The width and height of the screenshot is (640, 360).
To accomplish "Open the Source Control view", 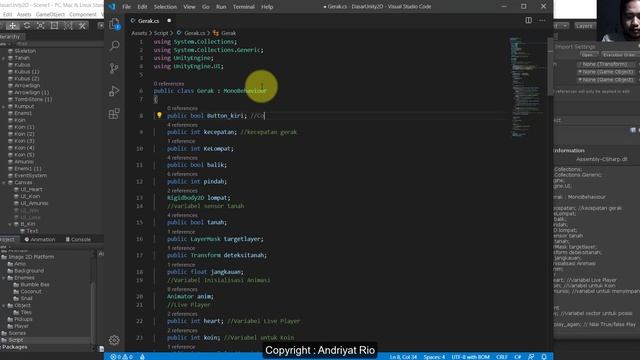I will click(114, 68).
